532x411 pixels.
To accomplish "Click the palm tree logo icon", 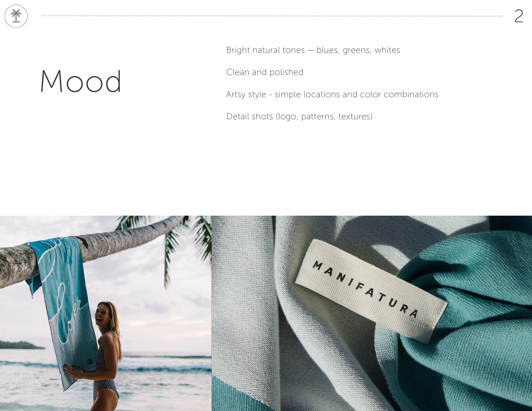I will [x=16, y=16].
